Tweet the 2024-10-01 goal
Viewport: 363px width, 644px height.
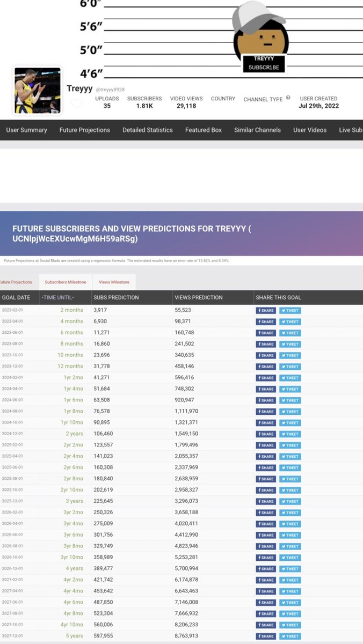tap(290, 423)
